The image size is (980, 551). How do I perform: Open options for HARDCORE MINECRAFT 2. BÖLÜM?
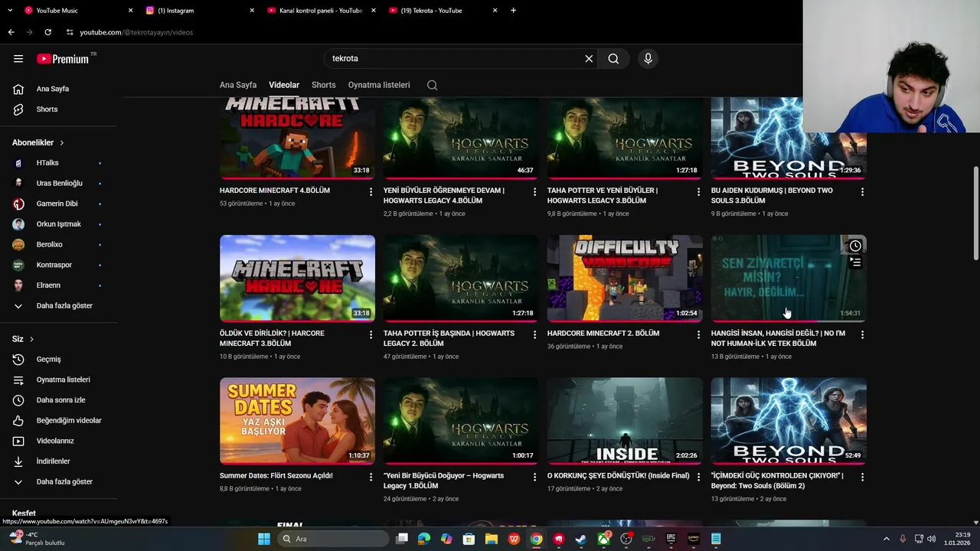tap(698, 334)
